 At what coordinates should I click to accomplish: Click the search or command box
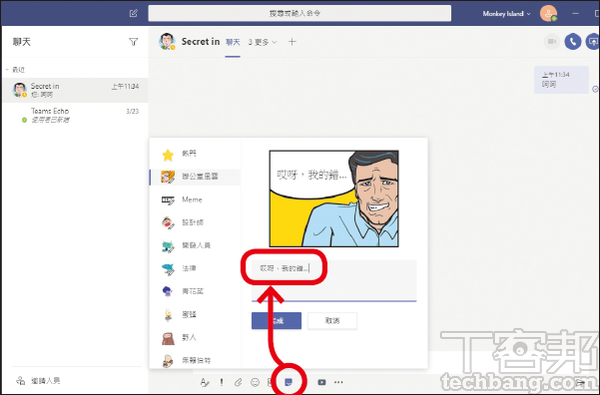(x=300, y=13)
